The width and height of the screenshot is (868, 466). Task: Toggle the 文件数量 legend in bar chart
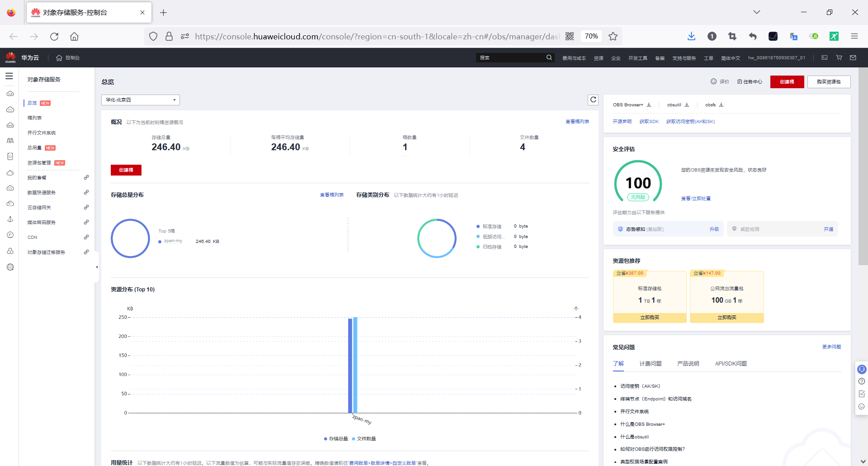(364, 439)
